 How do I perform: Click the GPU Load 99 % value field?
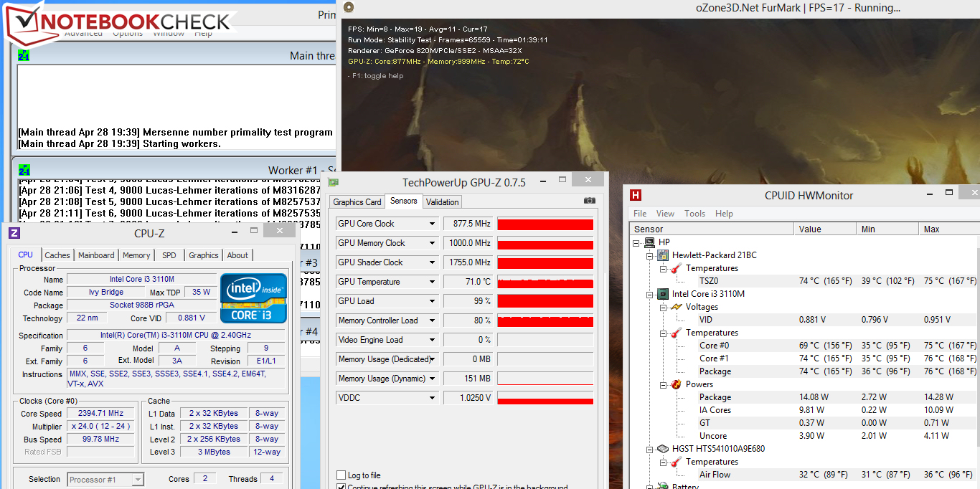point(468,301)
